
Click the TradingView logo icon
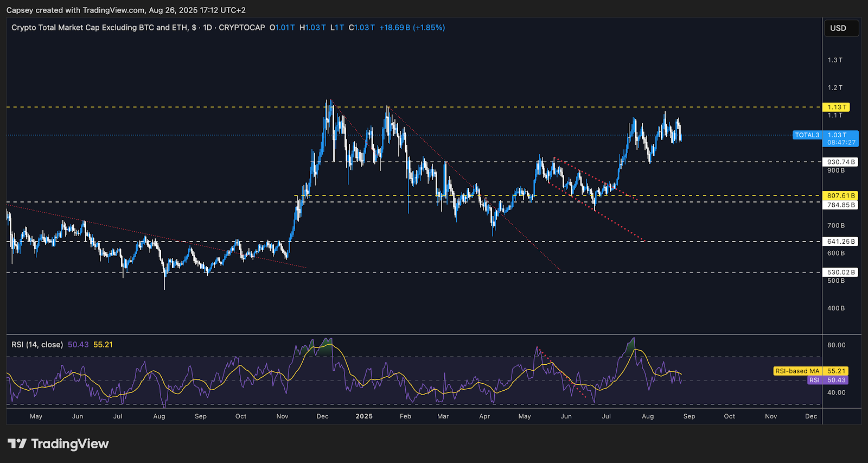[x=17, y=444]
